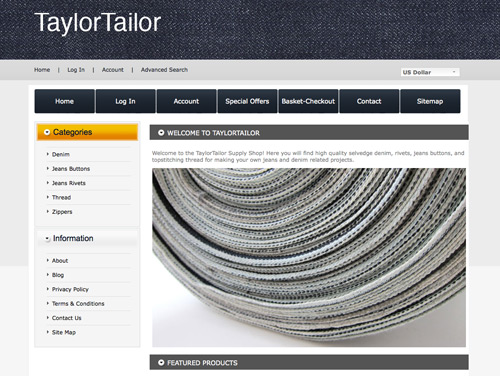Open the Thread category

point(61,197)
